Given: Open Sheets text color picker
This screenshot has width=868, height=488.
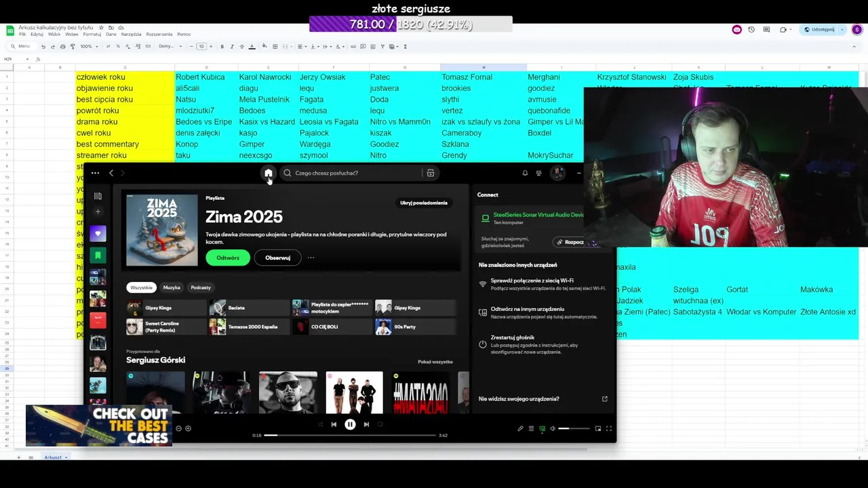Looking at the screenshot, I should 252,47.
